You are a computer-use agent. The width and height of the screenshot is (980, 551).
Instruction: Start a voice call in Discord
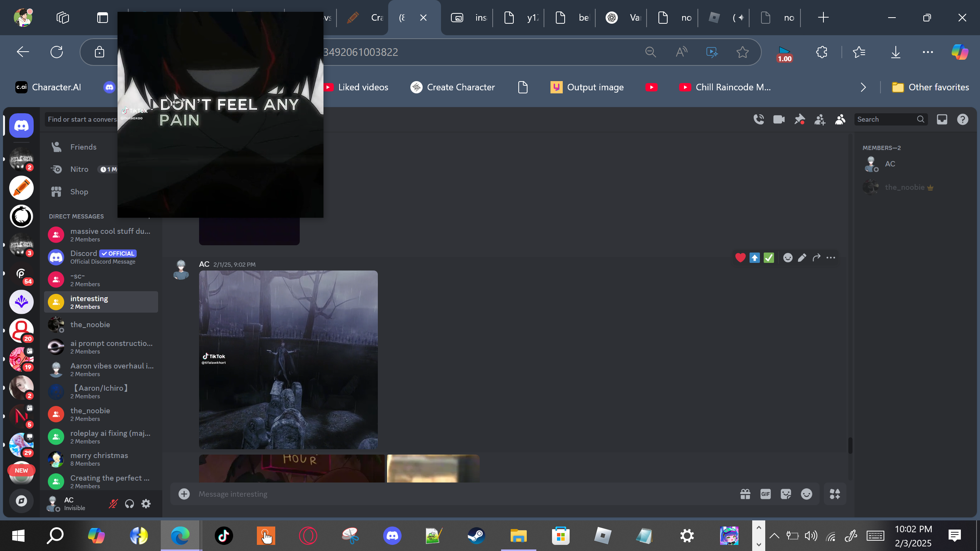[759, 119]
